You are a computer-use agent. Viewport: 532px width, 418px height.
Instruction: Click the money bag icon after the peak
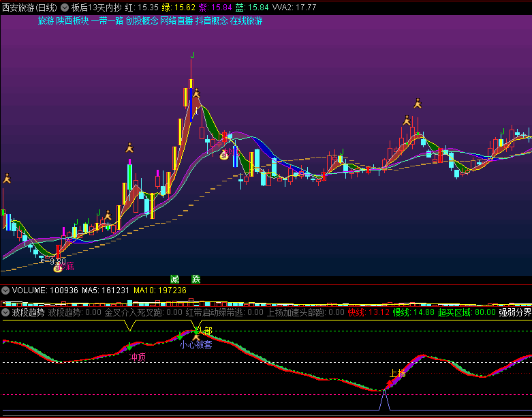[x=223, y=156]
